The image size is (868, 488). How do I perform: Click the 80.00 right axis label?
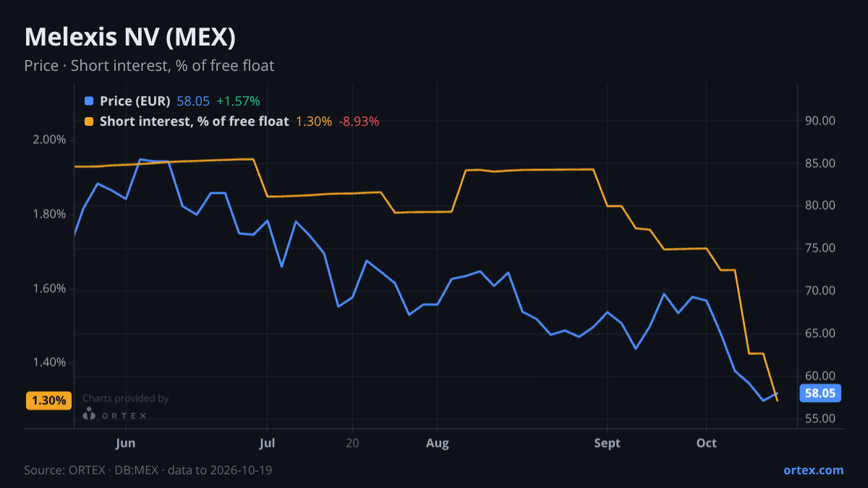tap(820, 206)
